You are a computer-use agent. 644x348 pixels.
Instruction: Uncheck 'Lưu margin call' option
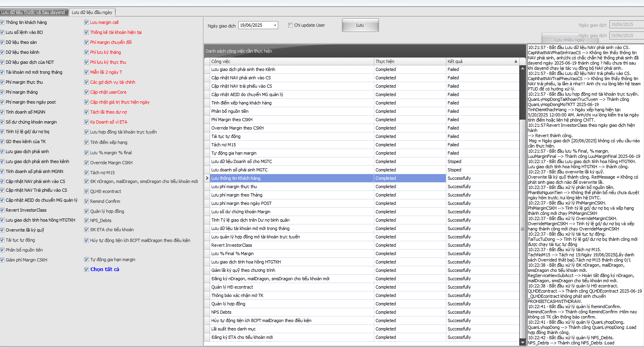coord(86,22)
